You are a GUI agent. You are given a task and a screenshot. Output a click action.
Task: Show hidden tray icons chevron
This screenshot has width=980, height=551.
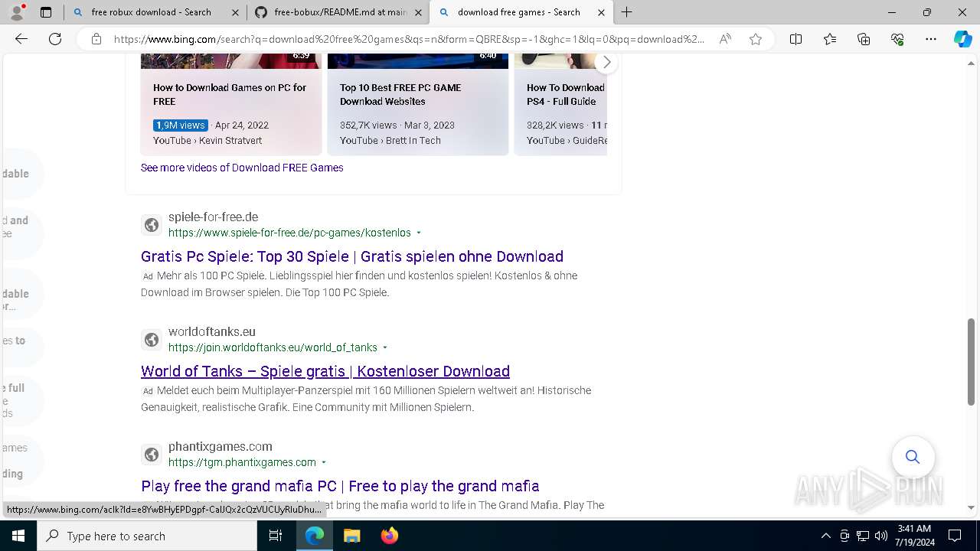coord(825,536)
